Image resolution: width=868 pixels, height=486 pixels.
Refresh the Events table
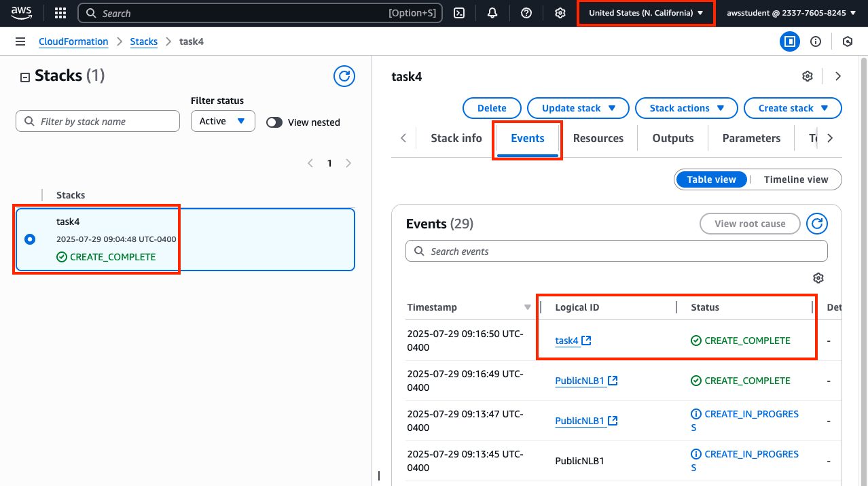click(x=817, y=223)
